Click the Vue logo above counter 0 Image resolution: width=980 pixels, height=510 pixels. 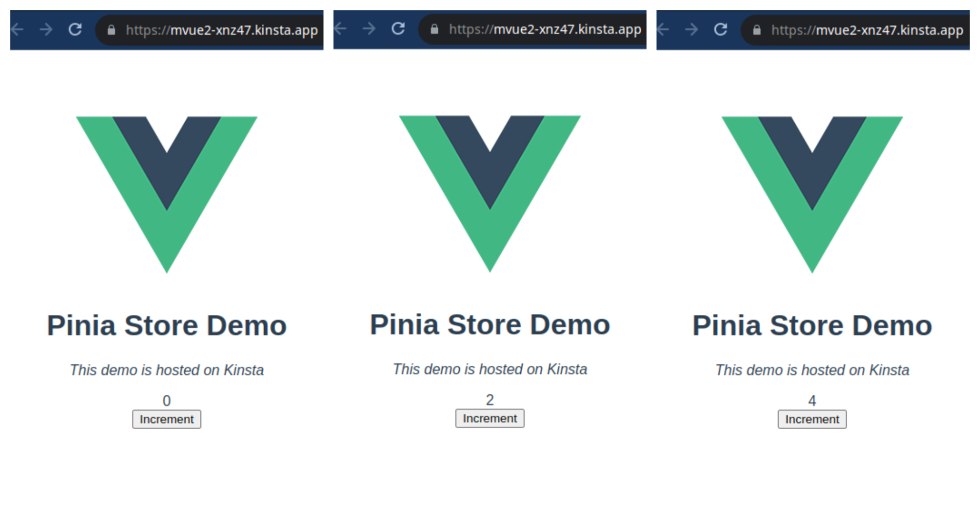click(x=167, y=194)
